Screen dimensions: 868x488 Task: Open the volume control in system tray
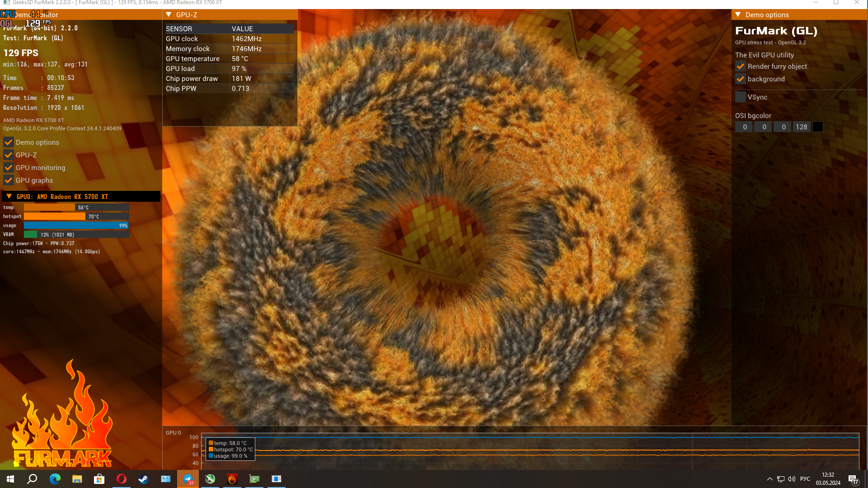791,479
